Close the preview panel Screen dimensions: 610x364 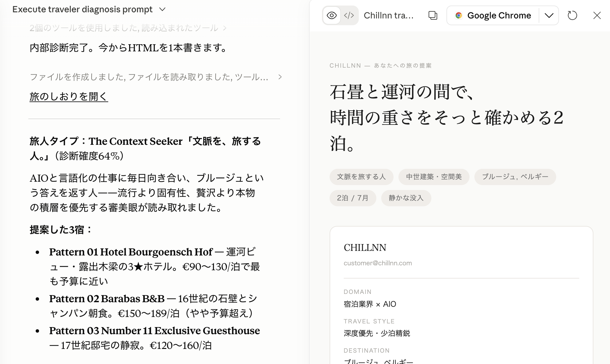597,15
